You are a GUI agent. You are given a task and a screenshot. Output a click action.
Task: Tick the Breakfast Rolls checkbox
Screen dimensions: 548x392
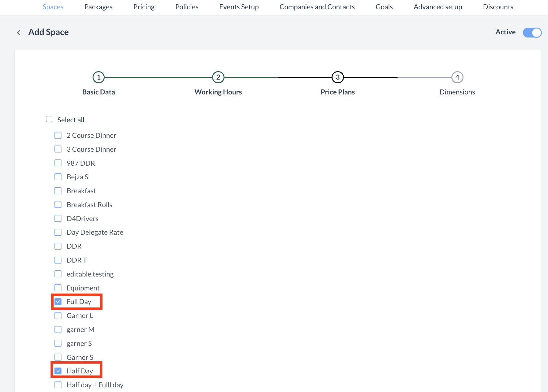[58, 205]
